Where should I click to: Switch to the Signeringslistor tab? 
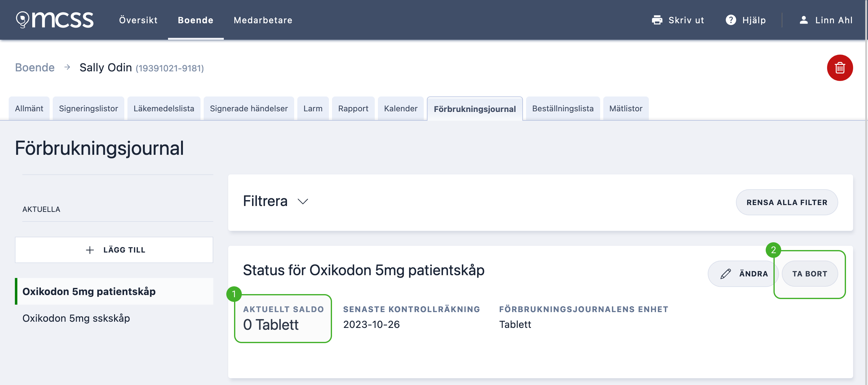(88, 108)
